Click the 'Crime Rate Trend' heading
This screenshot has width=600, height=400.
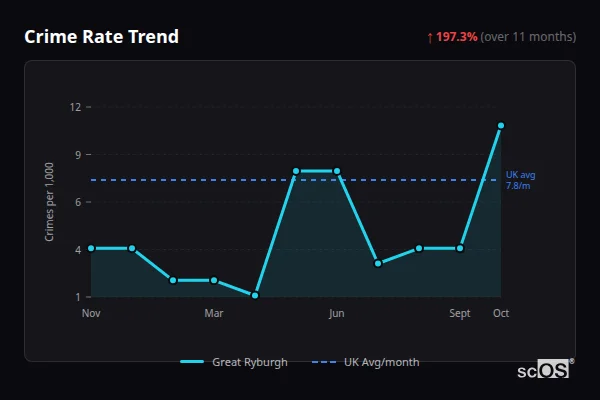pyautogui.click(x=101, y=37)
